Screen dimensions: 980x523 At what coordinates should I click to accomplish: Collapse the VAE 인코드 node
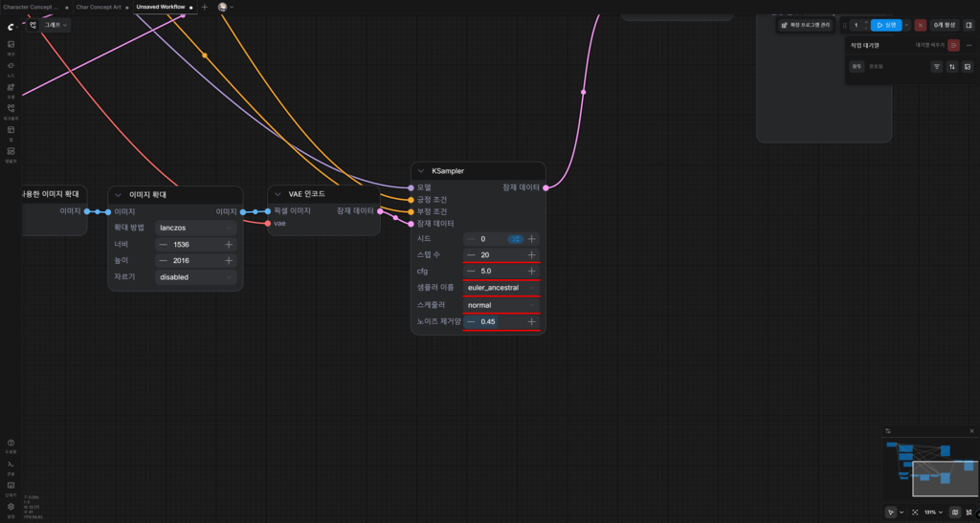(278, 194)
